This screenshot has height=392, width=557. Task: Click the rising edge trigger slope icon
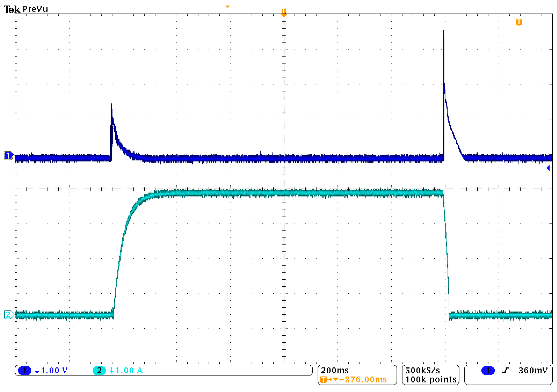pos(506,370)
